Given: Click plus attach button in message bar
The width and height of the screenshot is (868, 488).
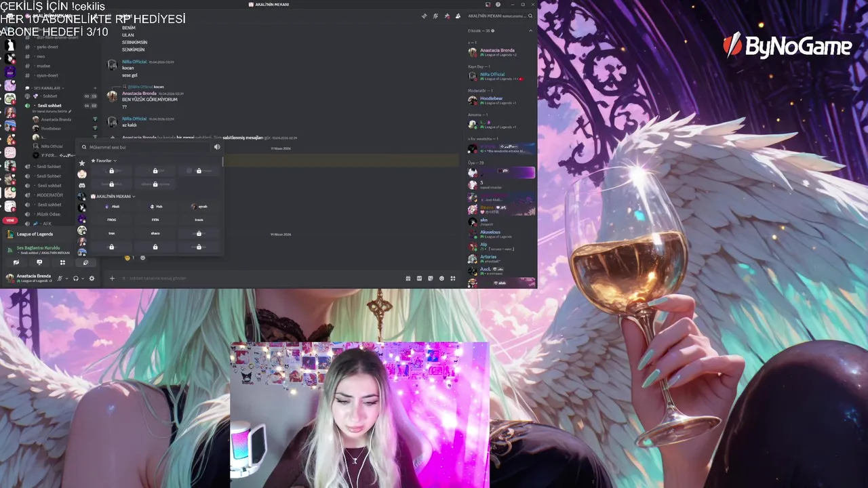Looking at the screenshot, I should pos(112,278).
